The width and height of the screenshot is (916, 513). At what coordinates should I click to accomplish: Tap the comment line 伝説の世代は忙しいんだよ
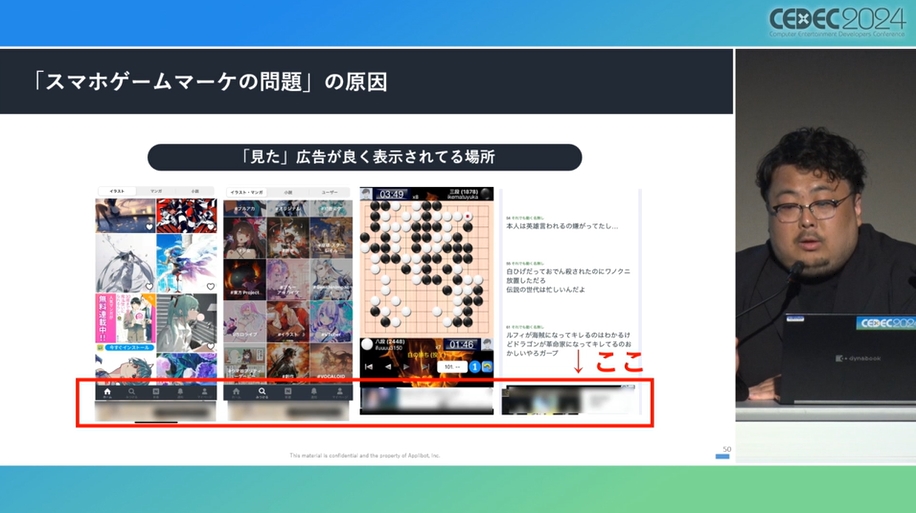click(546, 290)
